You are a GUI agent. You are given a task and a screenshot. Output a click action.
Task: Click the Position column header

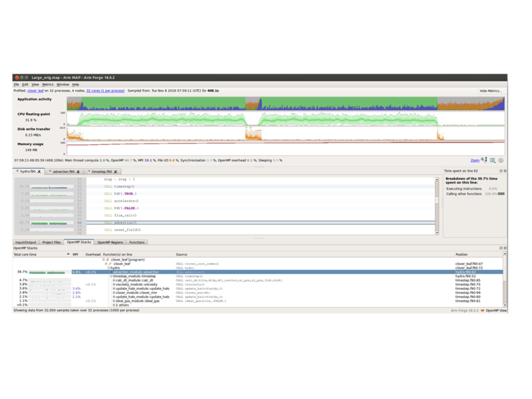[x=478, y=255]
